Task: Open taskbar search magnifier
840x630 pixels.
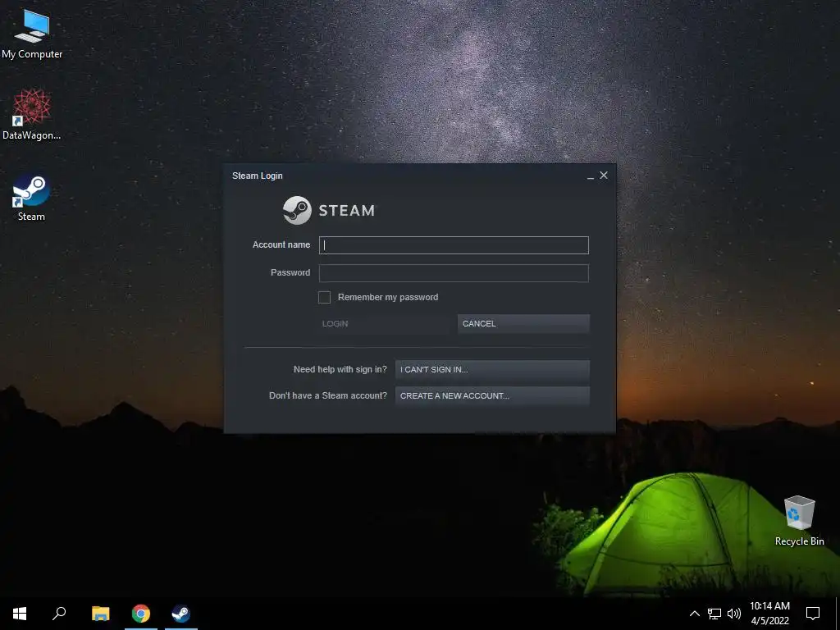Action: 59,614
